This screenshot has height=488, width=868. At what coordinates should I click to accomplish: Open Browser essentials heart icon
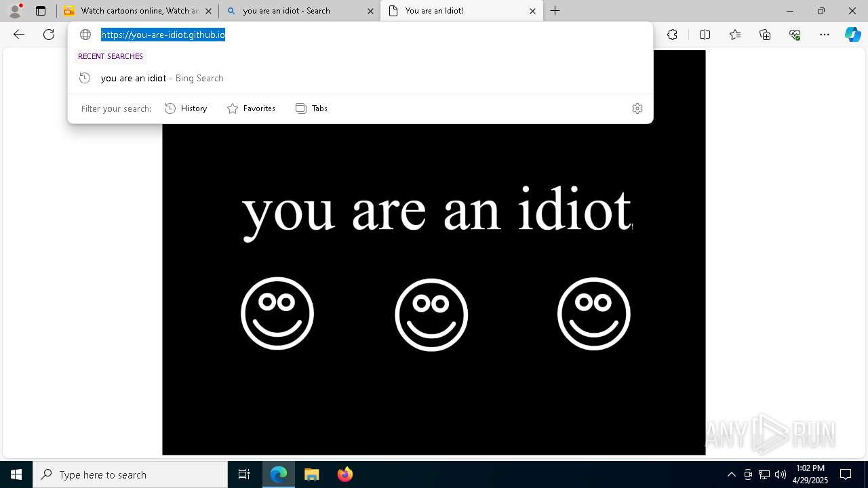click(x=795, y=35)
